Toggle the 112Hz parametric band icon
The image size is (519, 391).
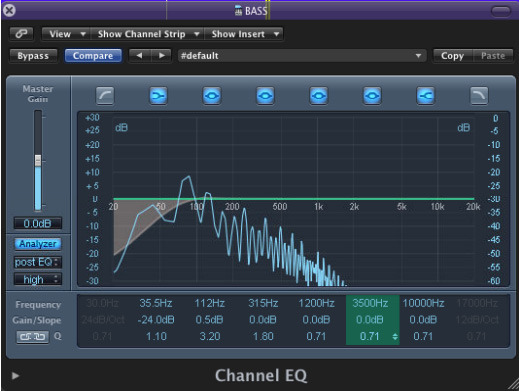[x=212, y=96]
